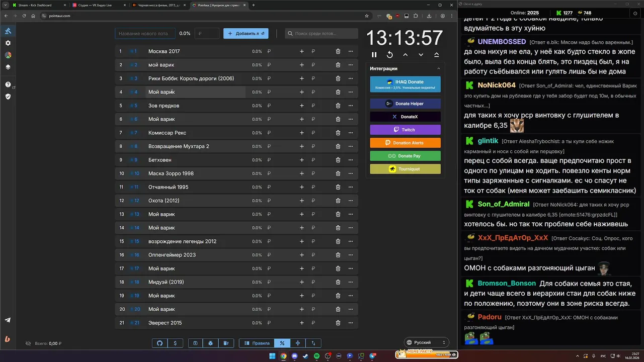Click plus on Зов предков row
Image resolution: width=644 pixels, height=362 pixels.
click(302, 106)
